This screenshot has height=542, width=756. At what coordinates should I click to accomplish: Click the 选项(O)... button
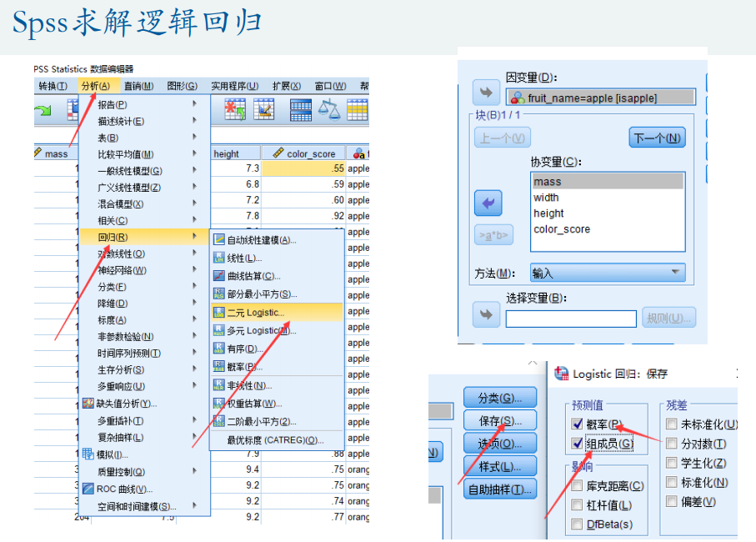(x=500, y=443)
